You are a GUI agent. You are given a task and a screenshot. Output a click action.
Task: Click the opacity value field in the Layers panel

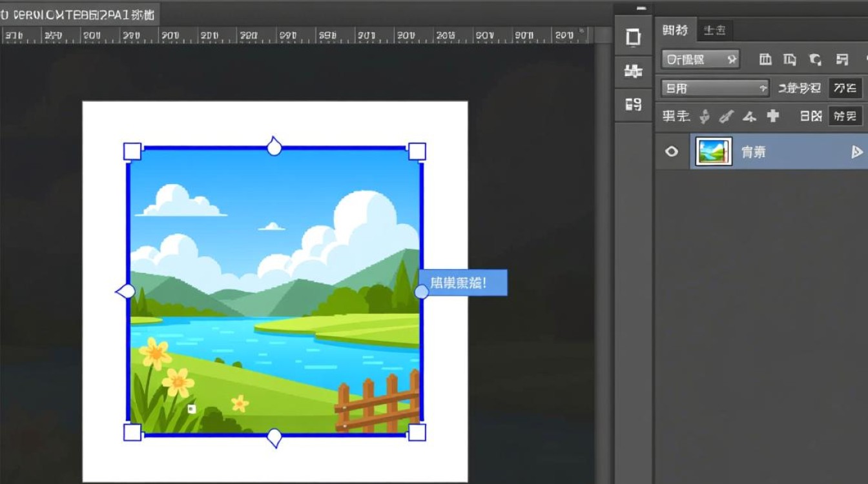coord(845,88)
